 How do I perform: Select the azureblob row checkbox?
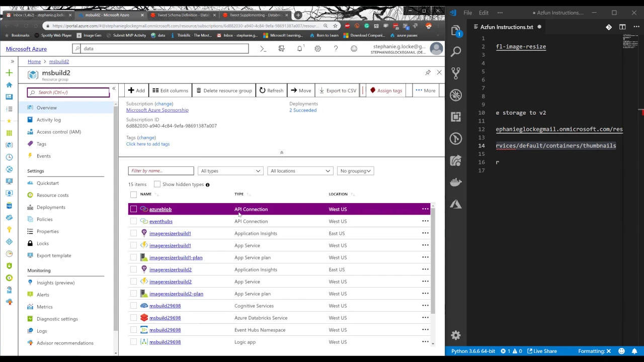point(133,209)
